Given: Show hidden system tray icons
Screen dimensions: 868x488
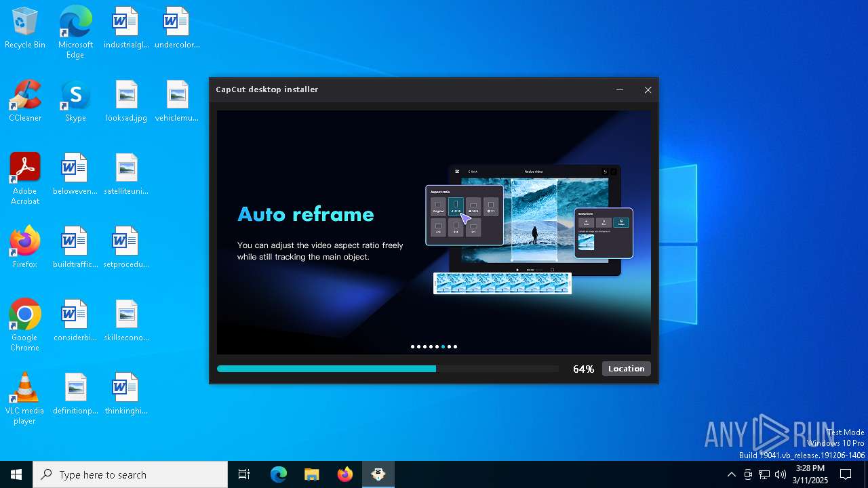Looking at the screenshot, I should (x=731, y=474).
